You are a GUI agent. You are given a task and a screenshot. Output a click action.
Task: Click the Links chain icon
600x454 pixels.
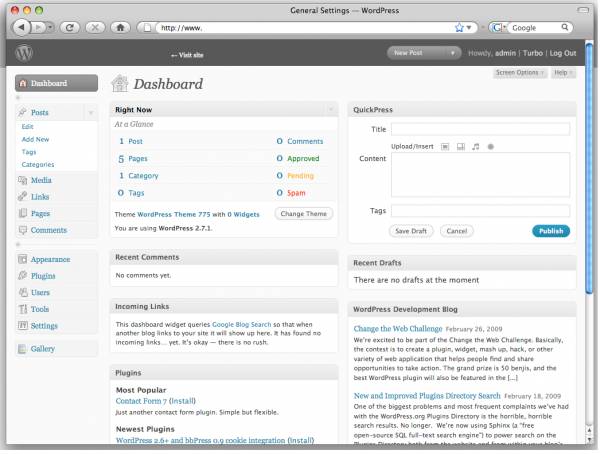tap(23, 197)
